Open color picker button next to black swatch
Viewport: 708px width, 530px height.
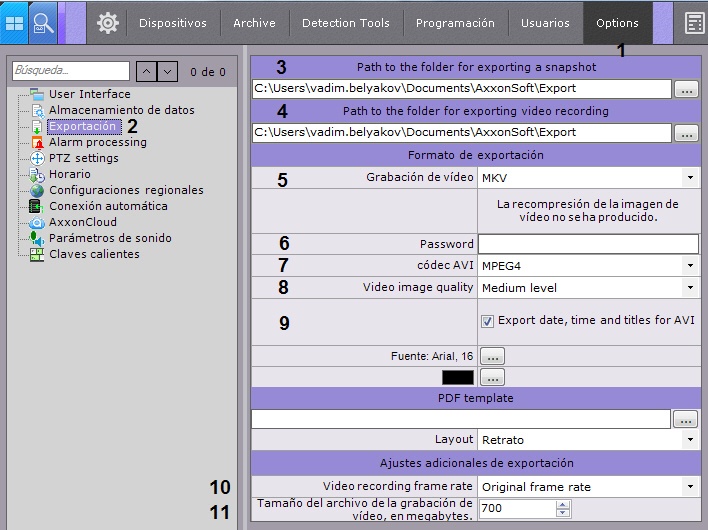pyautogui.click(x=493, y=377)
